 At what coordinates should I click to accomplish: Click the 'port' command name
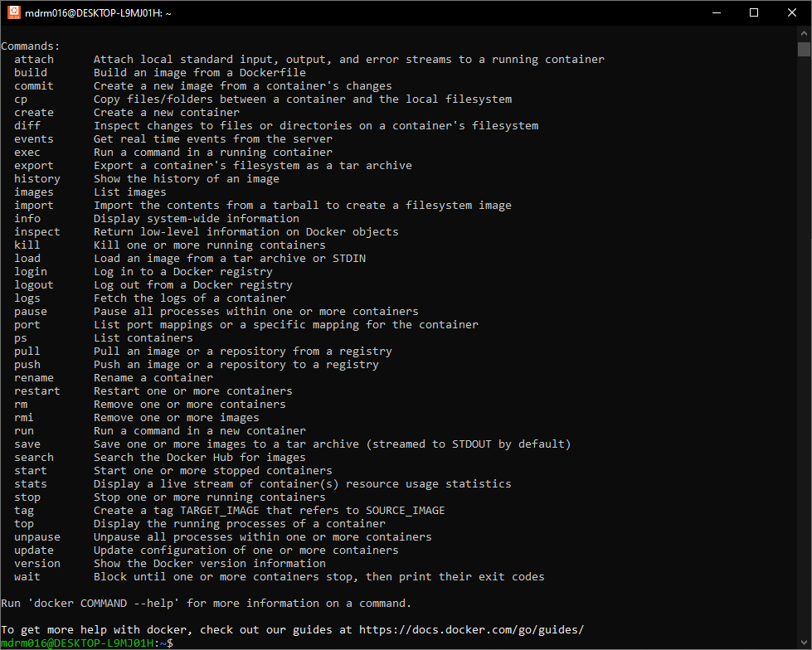pos(27,325)
